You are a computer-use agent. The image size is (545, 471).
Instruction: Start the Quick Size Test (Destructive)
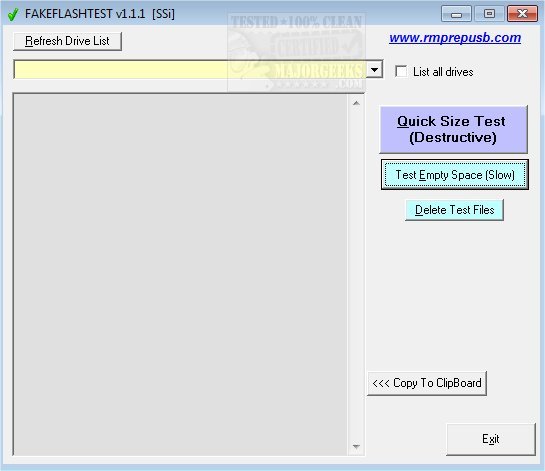click(453, 129)
